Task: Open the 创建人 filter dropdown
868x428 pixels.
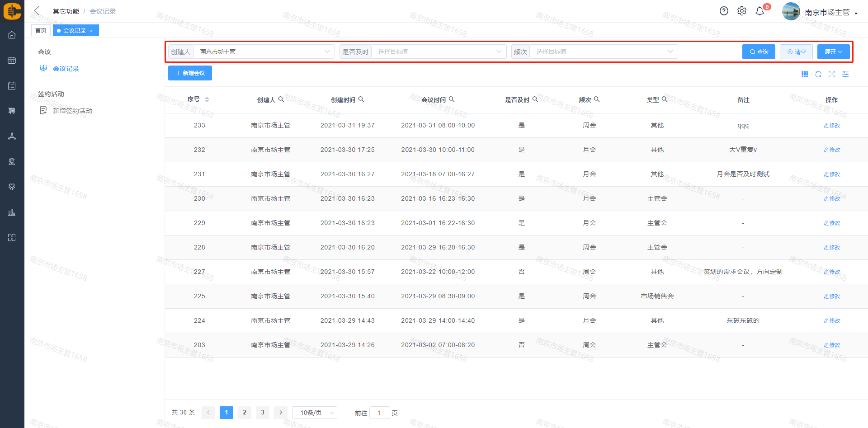Action: (264, 52)
